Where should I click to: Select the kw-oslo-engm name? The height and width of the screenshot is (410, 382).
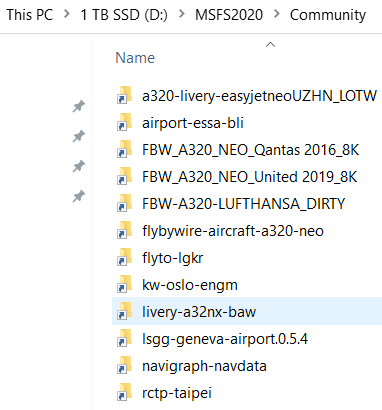(x=190, y=285)
